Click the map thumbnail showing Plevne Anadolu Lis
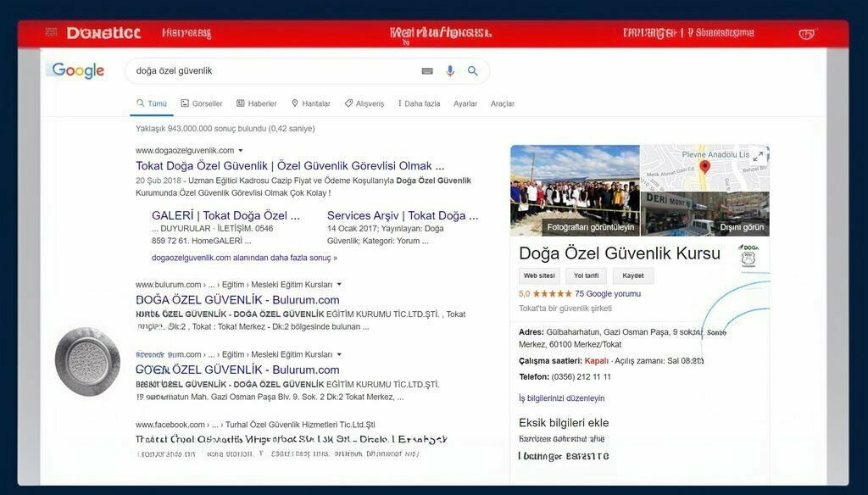The height and width of the screenshot is (495, 868). click(704, 168)
